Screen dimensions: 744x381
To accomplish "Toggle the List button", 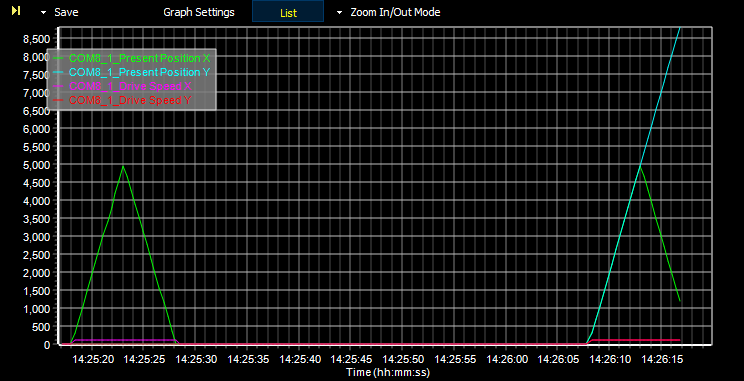I will [288, 12].
